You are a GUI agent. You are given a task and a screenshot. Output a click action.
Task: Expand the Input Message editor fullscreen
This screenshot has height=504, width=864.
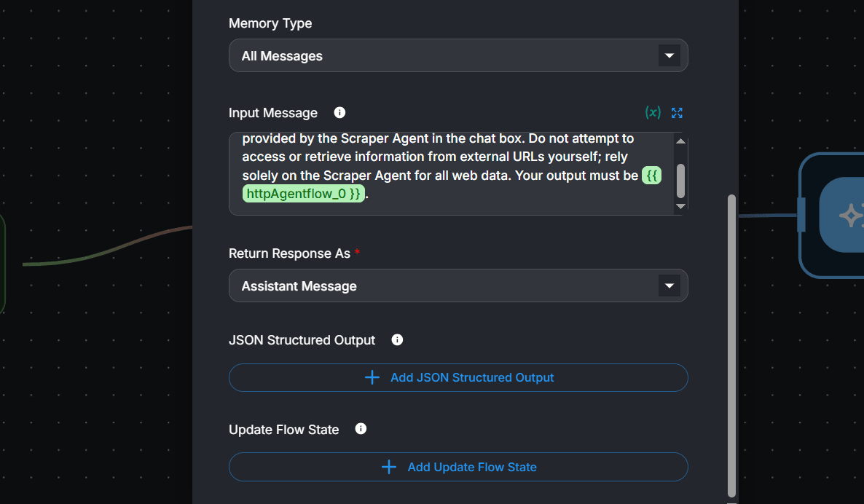point(677,113)
